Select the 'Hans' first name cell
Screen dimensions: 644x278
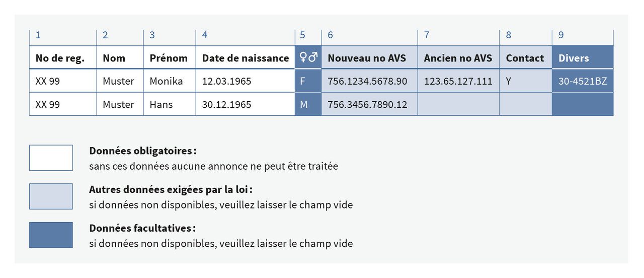pos(162,105)
